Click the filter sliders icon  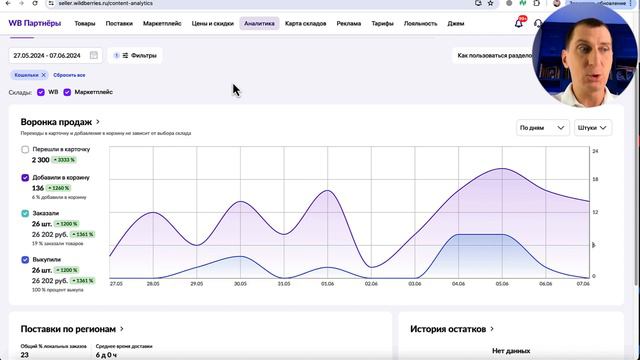[125, 56]
